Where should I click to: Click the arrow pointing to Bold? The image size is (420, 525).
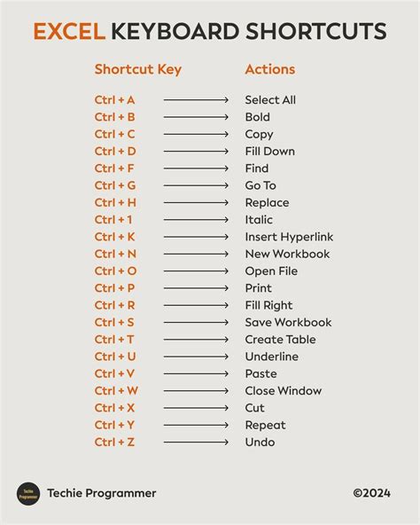(x=196, y=117)
